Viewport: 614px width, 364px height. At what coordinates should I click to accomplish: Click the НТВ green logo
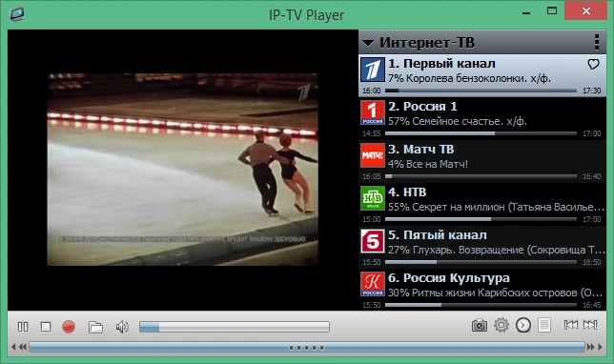(373, 198)
